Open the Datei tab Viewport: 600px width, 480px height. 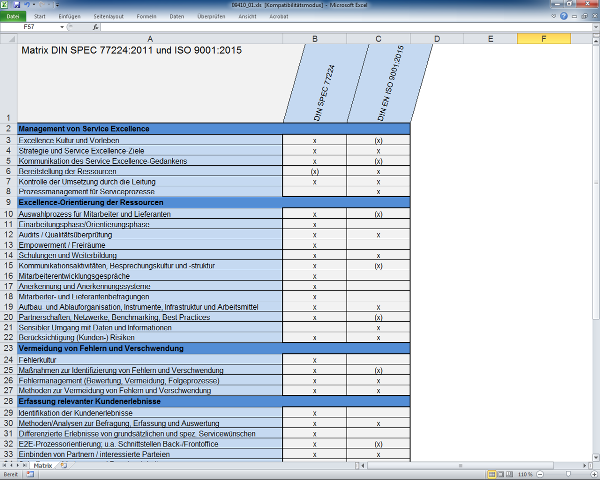pyautogui.click(x=14, y=17)
